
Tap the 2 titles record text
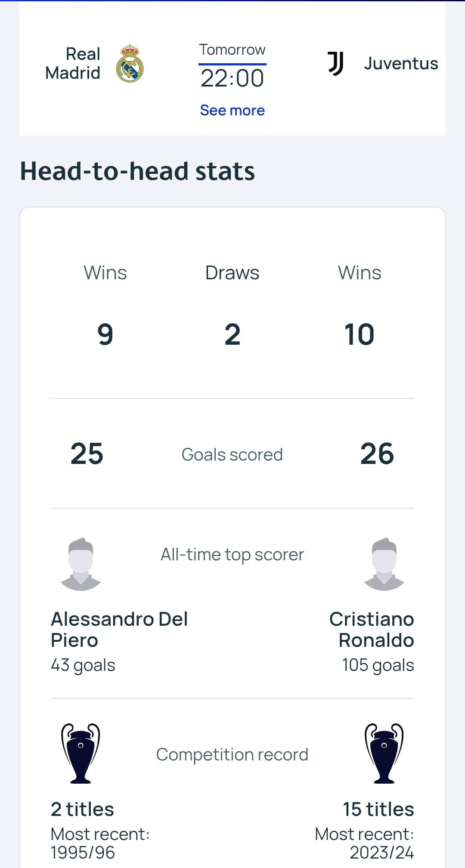[82, 809]
